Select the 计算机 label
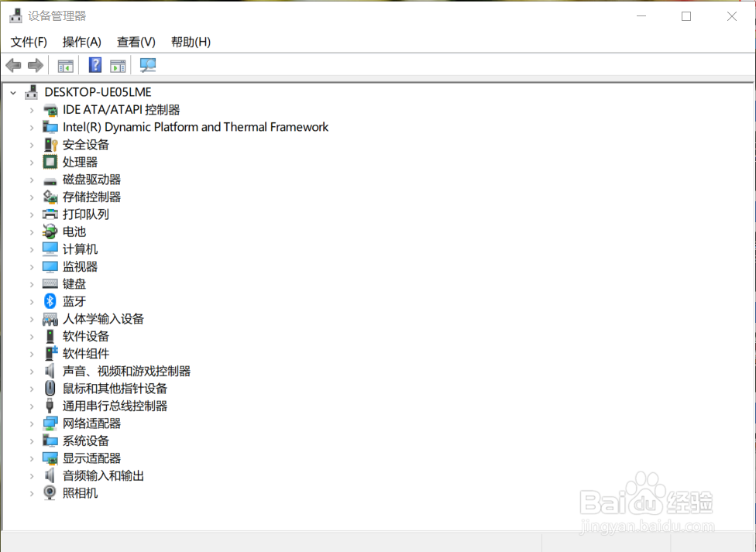The width and height of the screenshot is (756, 552). [80, 249]
